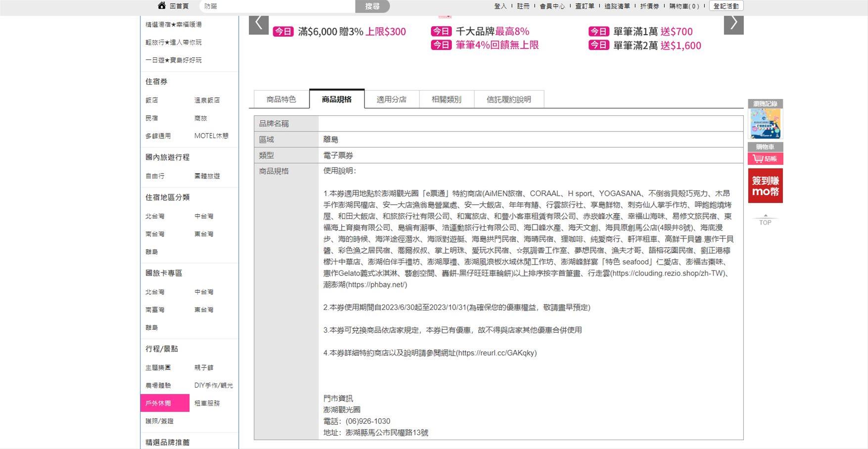
Task: Click phone number (06)926-1030
Action: pyautogui.click(x=368, y=421)
